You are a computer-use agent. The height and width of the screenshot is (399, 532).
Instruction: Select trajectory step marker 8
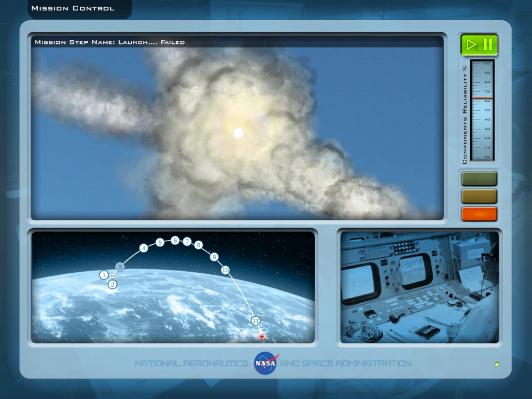199,245
